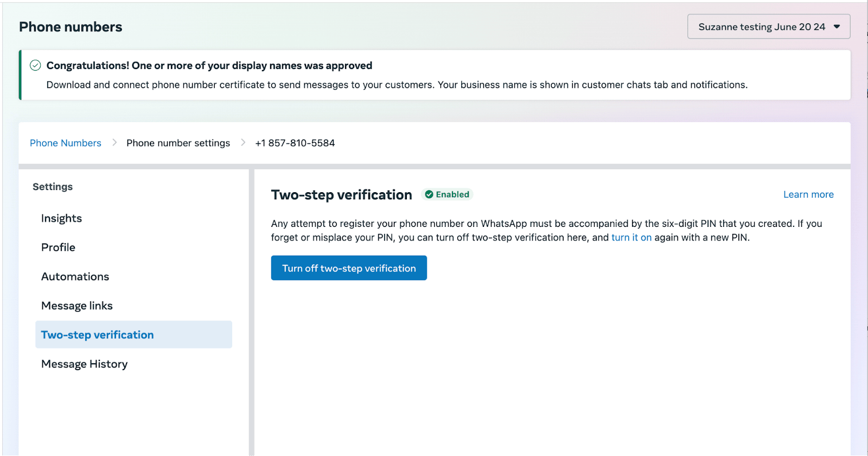The width and height of the screenshot is (868, 456).
Task: Click the Congratulations display names approved banner title
Action: coord(209,66)
